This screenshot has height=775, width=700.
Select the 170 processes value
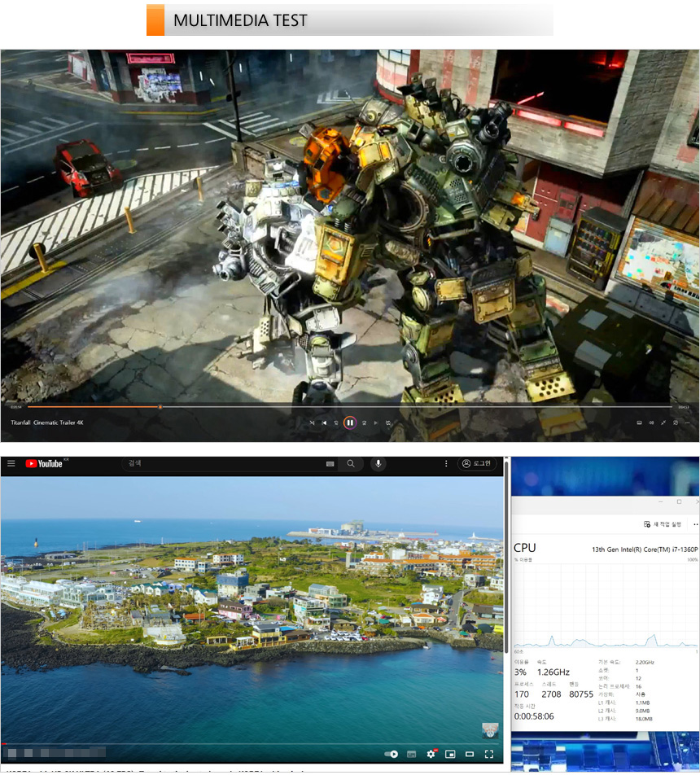tap(522, 694)
